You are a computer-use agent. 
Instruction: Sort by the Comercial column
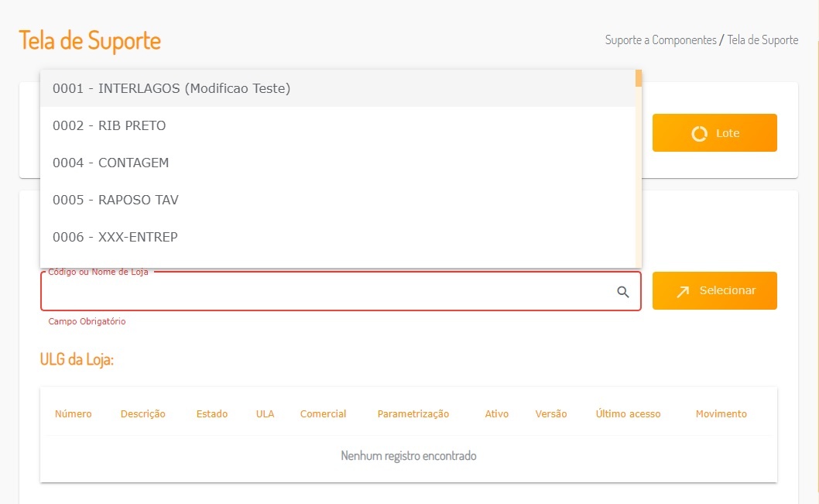click(323, 414)
